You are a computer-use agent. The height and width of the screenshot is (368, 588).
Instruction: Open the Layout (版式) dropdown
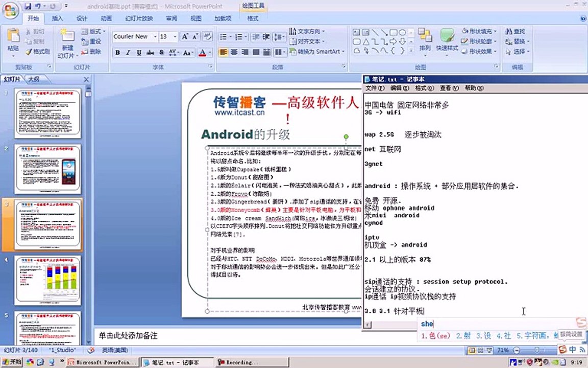93,31
